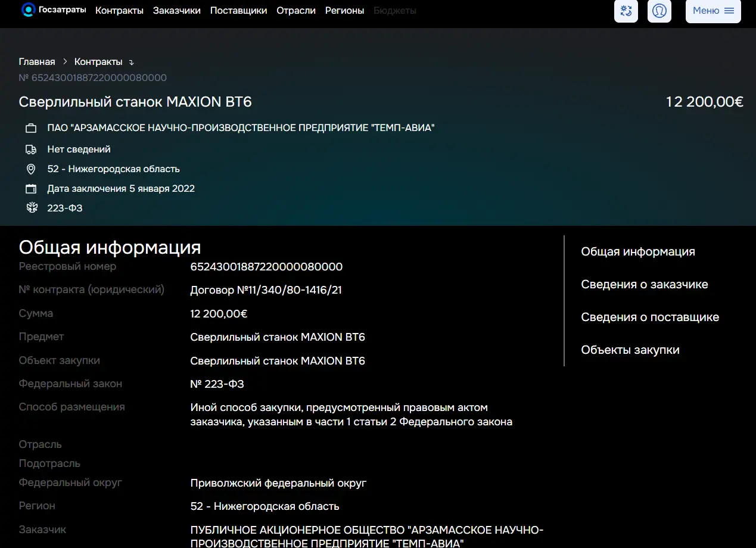Click customer name ПАО АРЗАМАССКОЕ in header
The width and height of the screenshot is (756, 548).
[241, 128]
